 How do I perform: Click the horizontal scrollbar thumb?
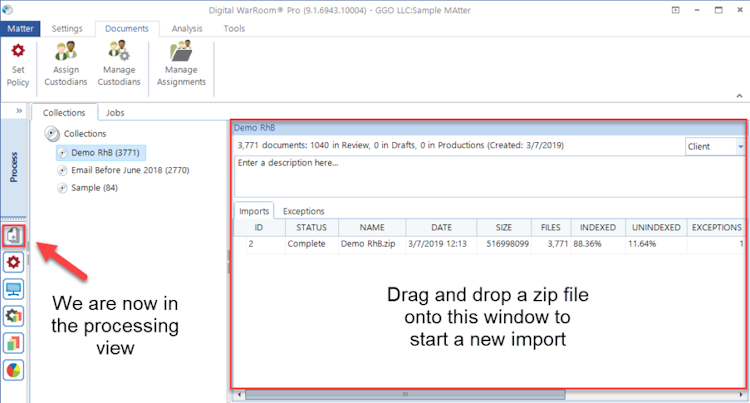click(405, 395)
